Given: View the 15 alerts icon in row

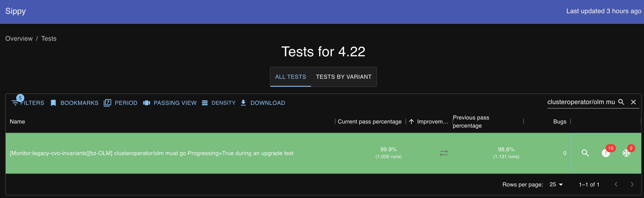Looking at the screenshot, I should [605, 153].
